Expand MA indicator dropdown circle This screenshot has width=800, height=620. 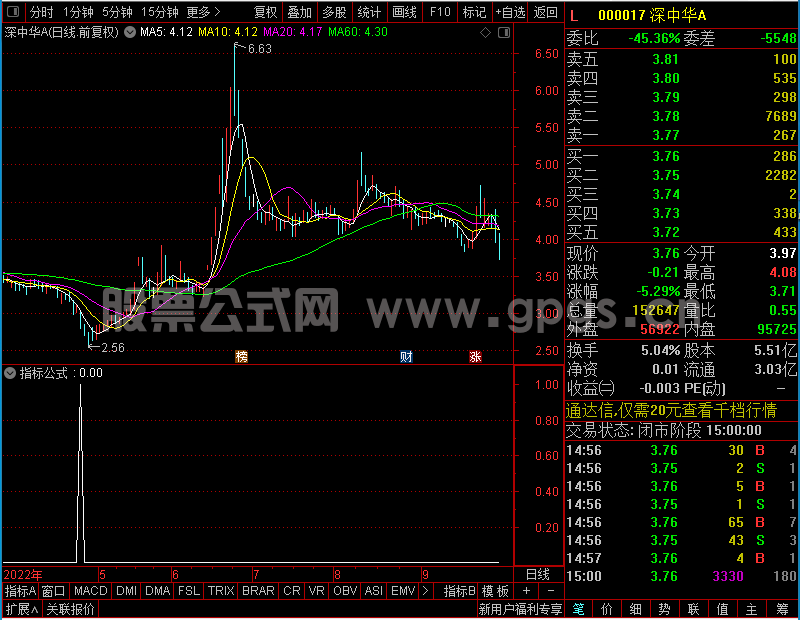(130, 32)
